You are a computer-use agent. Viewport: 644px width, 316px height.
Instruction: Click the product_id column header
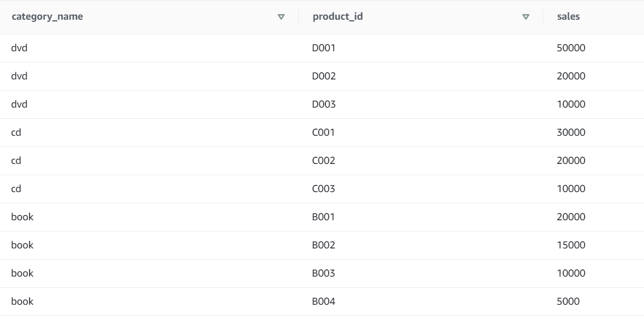(x=337, y=17)
